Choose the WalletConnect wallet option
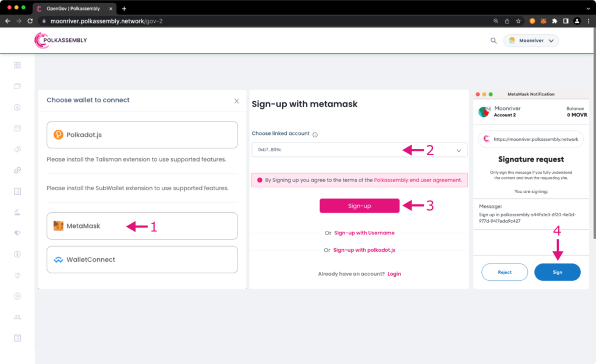The image size is (596, 364). [142, 259]
